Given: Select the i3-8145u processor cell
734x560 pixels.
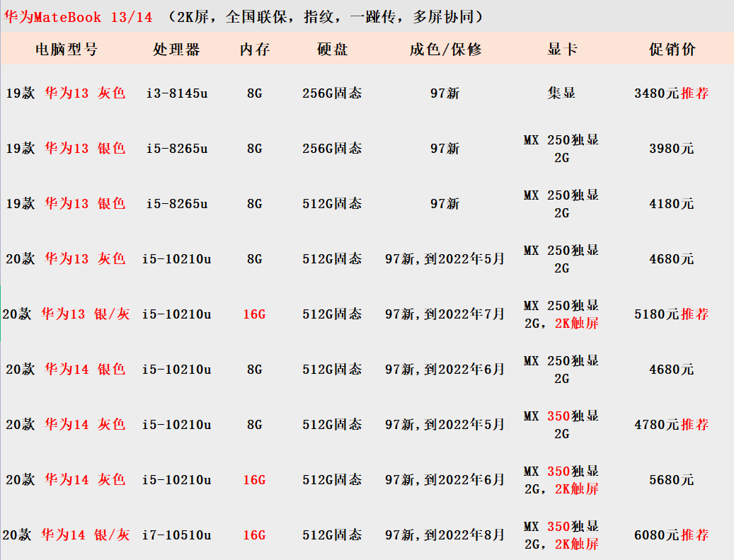Looking at the screenshot, I should [x=177, y=93].
